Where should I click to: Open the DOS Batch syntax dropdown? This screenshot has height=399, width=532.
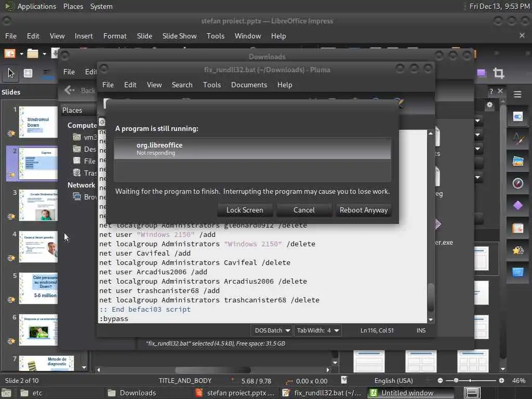point(272,330)
